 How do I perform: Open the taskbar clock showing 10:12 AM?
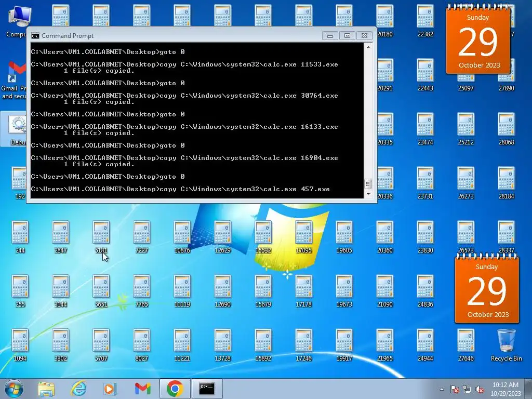pyautogui.click(x=505, y=389)
